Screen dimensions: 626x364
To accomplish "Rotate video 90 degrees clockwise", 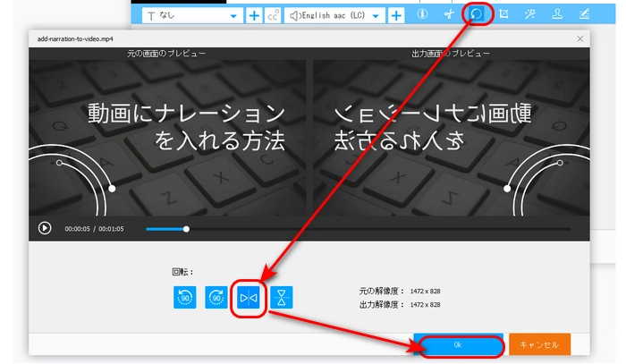I will tap(216, 298).
